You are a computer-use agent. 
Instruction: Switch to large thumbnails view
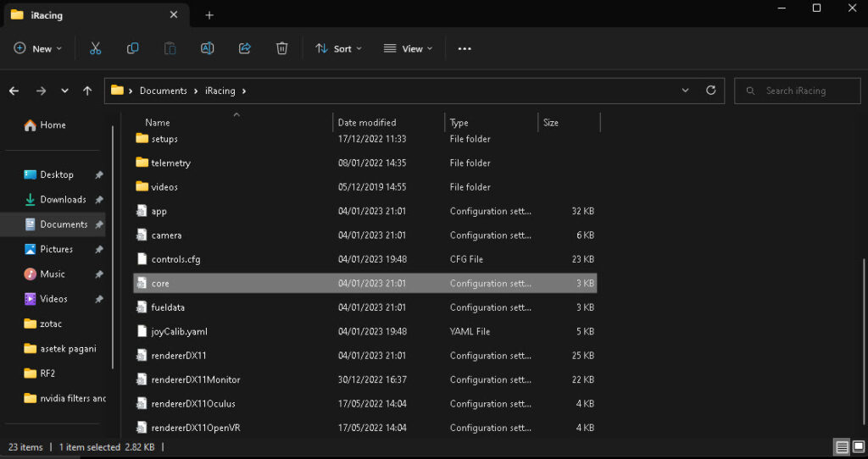coord(859,447)
